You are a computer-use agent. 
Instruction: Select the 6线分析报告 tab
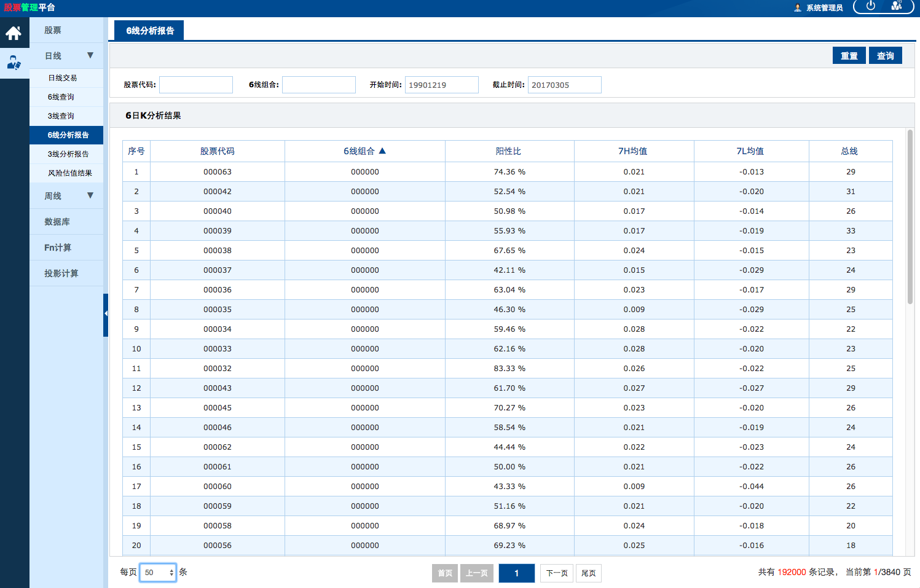(149, 31)
